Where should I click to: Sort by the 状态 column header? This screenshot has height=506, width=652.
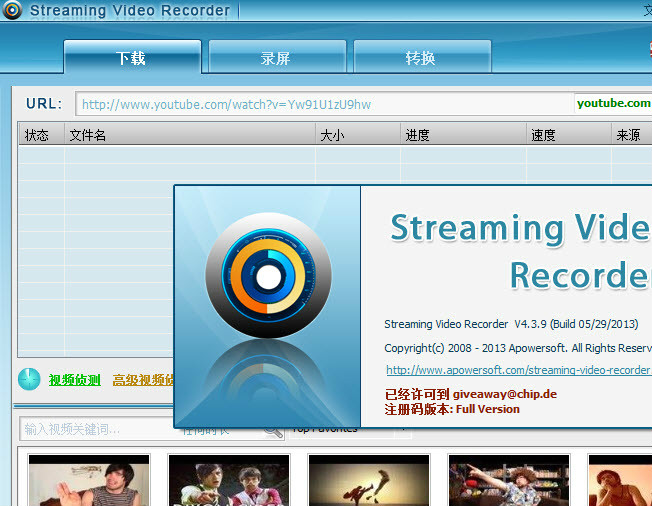[41, 135]
